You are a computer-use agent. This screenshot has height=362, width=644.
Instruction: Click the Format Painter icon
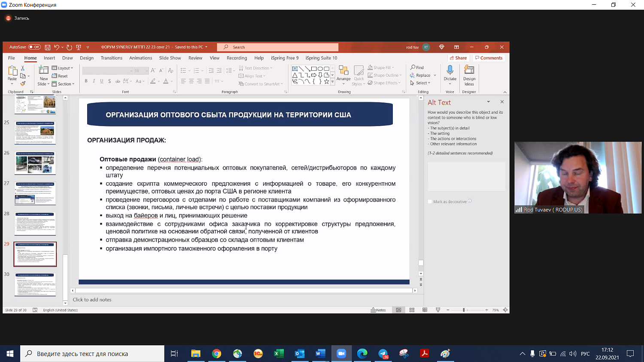[x=23, y=84]
